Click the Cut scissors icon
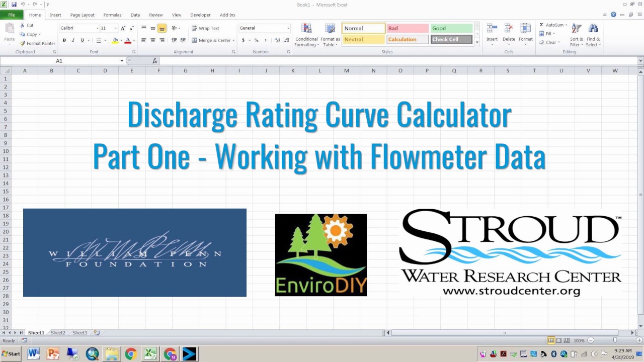This screenshot has width=644, height=362. (x=22, y=25)
